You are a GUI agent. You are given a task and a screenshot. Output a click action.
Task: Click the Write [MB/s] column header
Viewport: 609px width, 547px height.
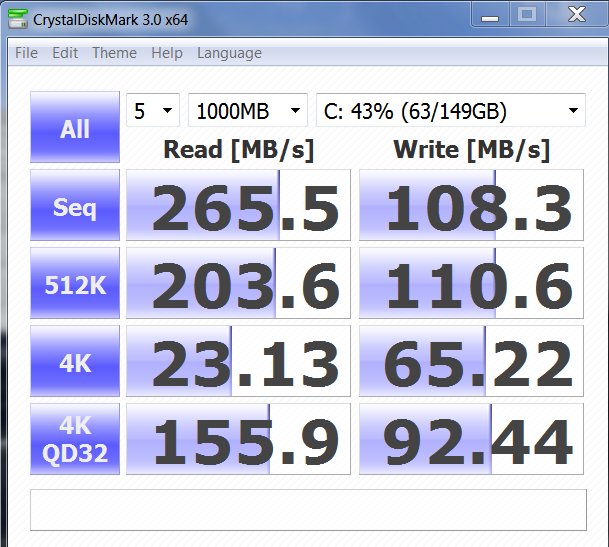point(472,150)
